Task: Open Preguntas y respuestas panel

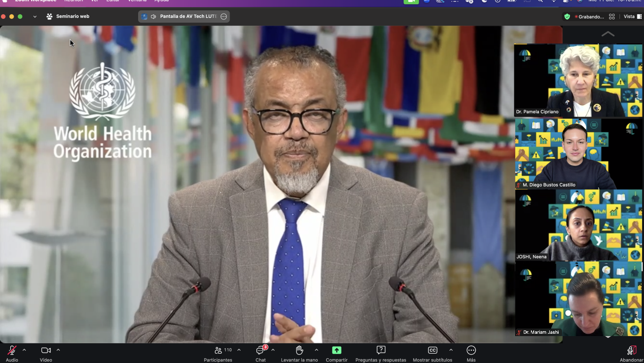Action: click(x=381, y=350)
